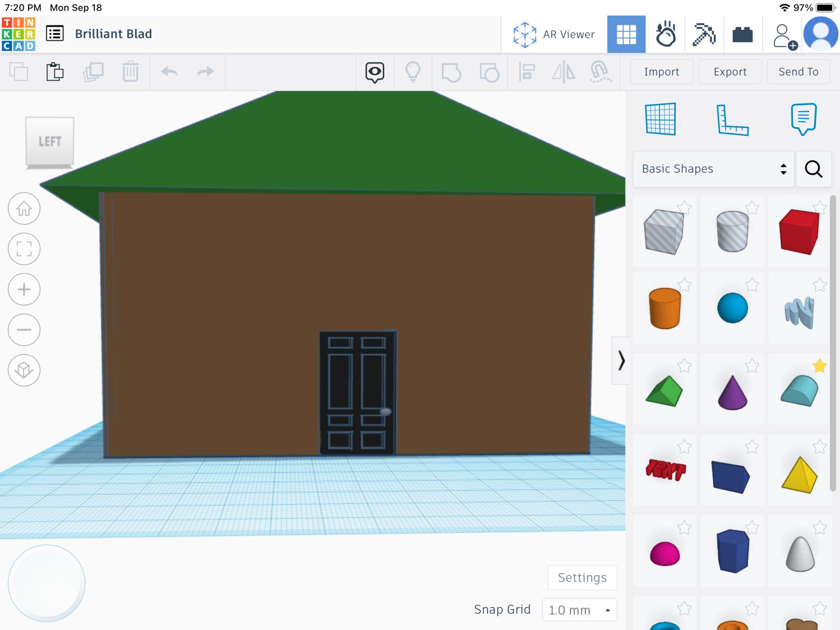Viewport: 840px width, 630px height.
Task: Zoom in with the plus button
Action: point(24,289)
